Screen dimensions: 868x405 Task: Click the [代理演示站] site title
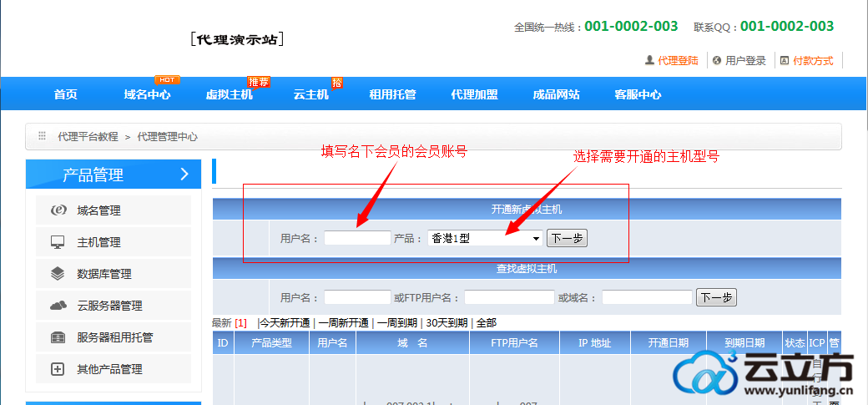click(237, 40)
